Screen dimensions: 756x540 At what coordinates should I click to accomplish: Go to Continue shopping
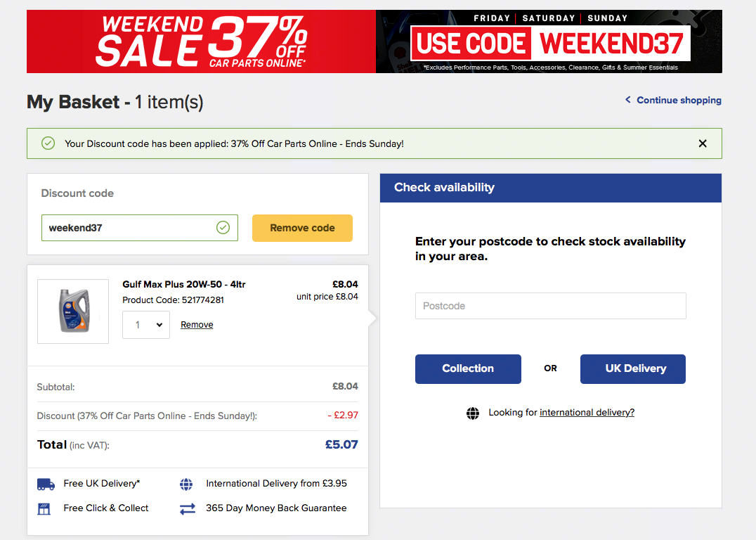click(679, 100)
